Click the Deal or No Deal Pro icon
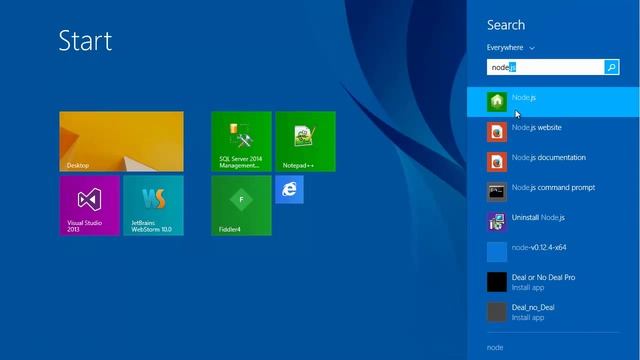Image resolution: width=640 pixels, height=360 pixels. [497, 282]
